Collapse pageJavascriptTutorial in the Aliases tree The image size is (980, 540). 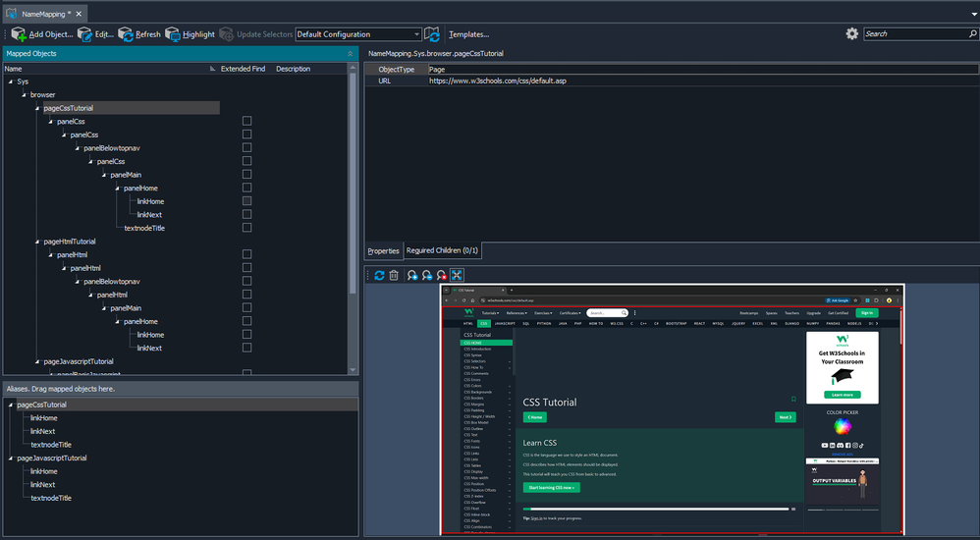(11, 459)
